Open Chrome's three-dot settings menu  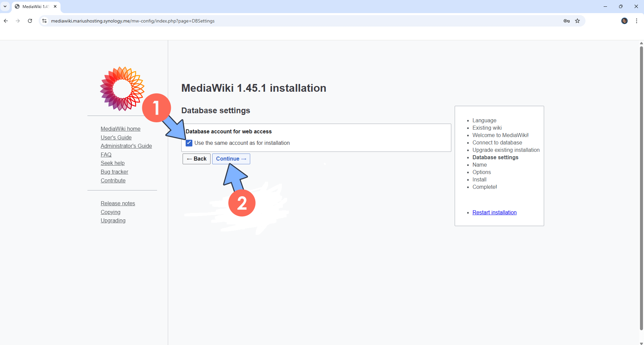636,21
